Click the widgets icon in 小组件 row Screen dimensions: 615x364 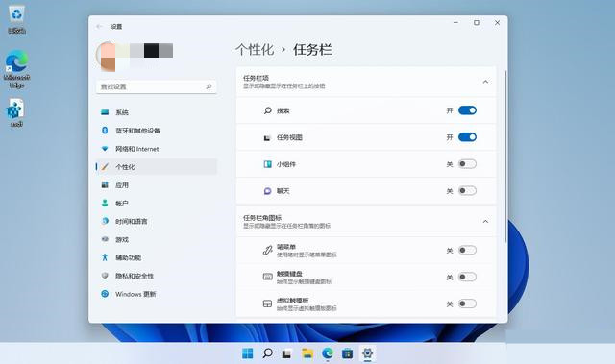[267, 164]
